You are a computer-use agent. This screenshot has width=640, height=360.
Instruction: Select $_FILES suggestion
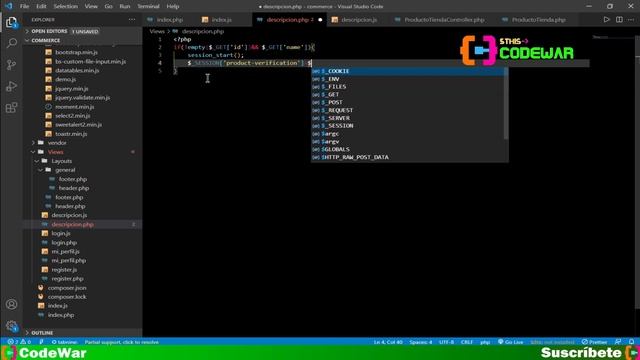coord(409,87)
